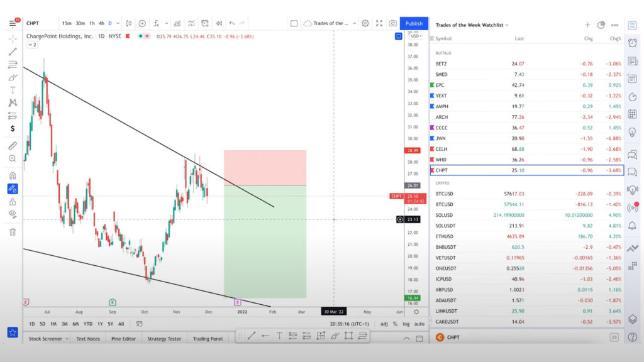Image resolution: width=644 pixels, height=362 pixels.
Task: Open the main hamburger menu
Action: [13, 23]
